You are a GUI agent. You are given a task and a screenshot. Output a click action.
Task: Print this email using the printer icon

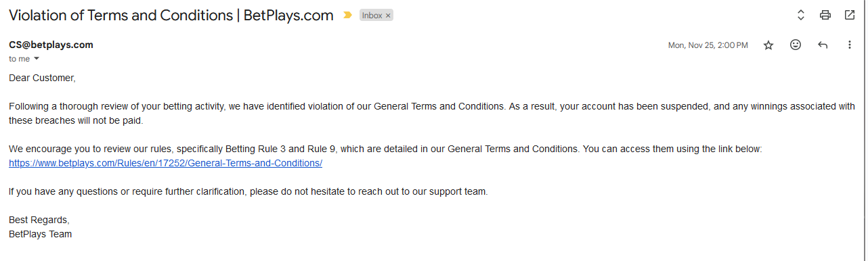click(x=825, y=15)
